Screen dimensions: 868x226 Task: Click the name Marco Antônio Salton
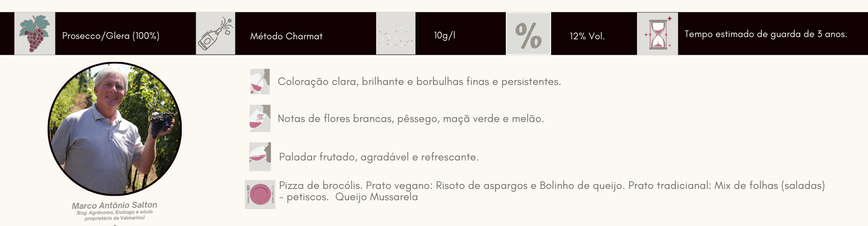(114, 205)
